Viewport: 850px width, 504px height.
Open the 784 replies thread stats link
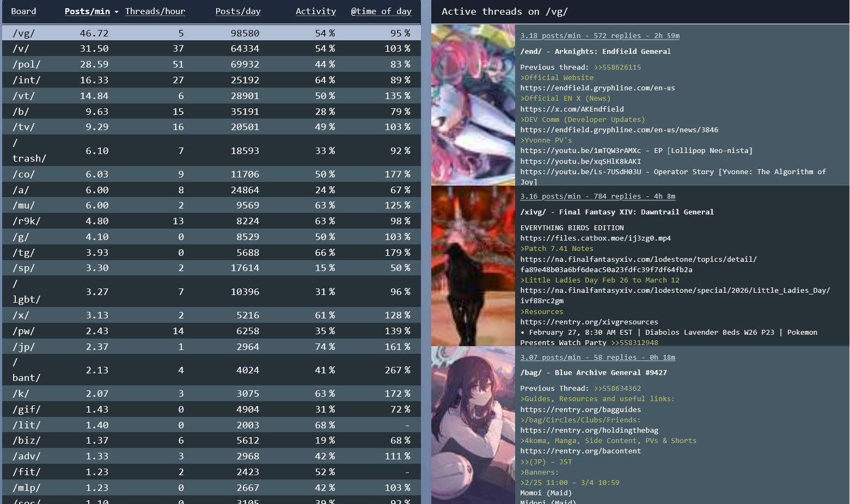(597, 196)
